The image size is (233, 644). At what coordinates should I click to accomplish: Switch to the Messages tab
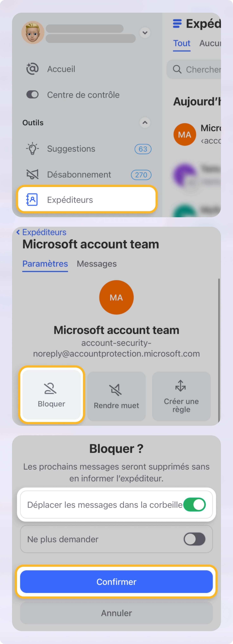(x=97, y=264)
